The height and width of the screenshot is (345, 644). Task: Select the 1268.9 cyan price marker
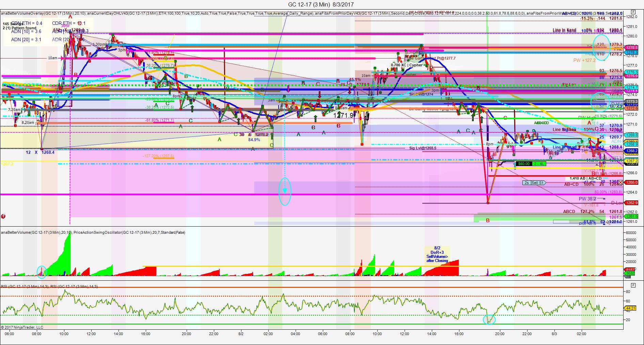[632, 145]
